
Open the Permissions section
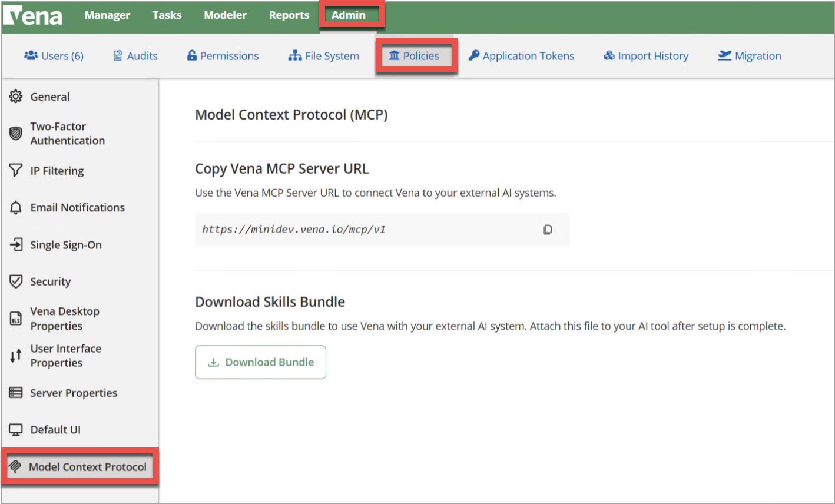coord(223,56)
